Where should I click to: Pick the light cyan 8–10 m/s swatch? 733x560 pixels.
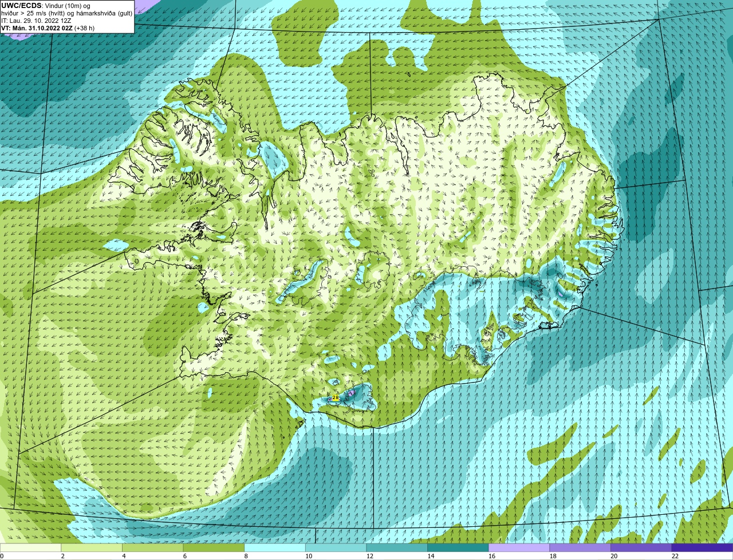(275, 547)
